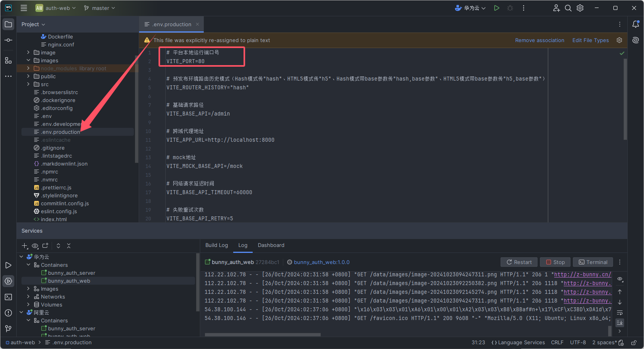Close the .env.production tab
Viewport: 644px width, 349px height.
click(197, 24)
